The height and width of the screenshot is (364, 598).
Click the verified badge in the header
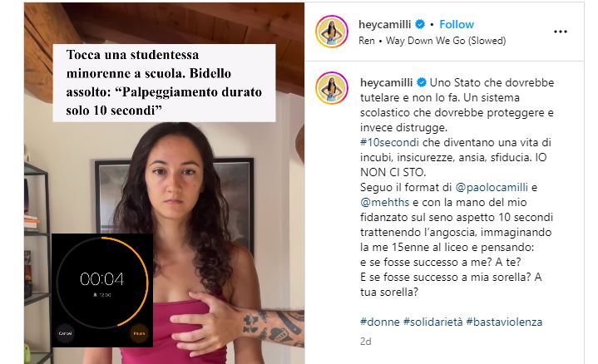(x=420, y=24)
